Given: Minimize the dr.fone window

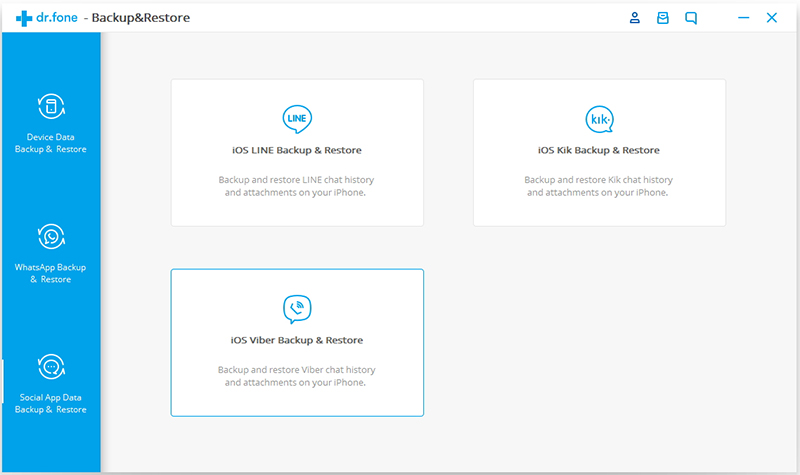Looking at the screenshot, I should (x=743, y=18).
